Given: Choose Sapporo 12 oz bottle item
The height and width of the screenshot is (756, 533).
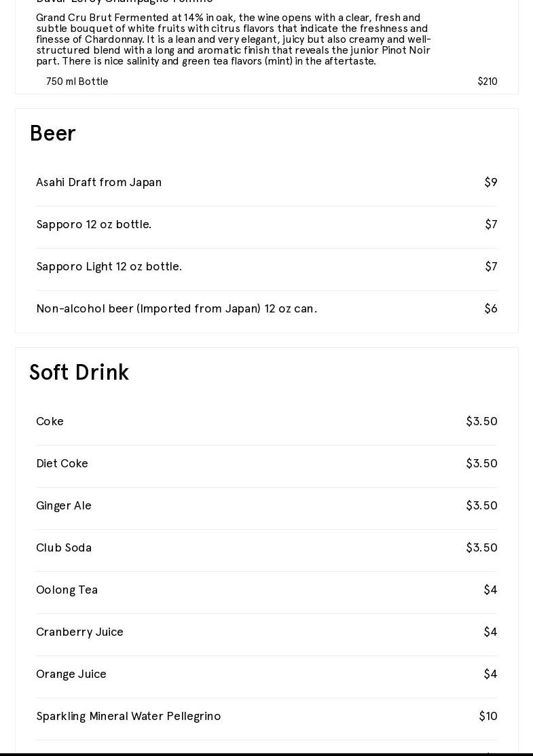Looking at the screenshot, I should coord(94,224).
